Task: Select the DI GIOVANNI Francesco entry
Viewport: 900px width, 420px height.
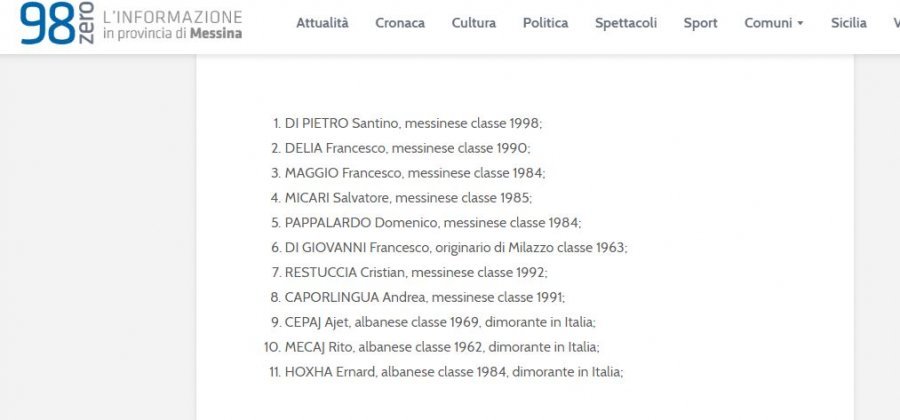Action: [455, 247]
